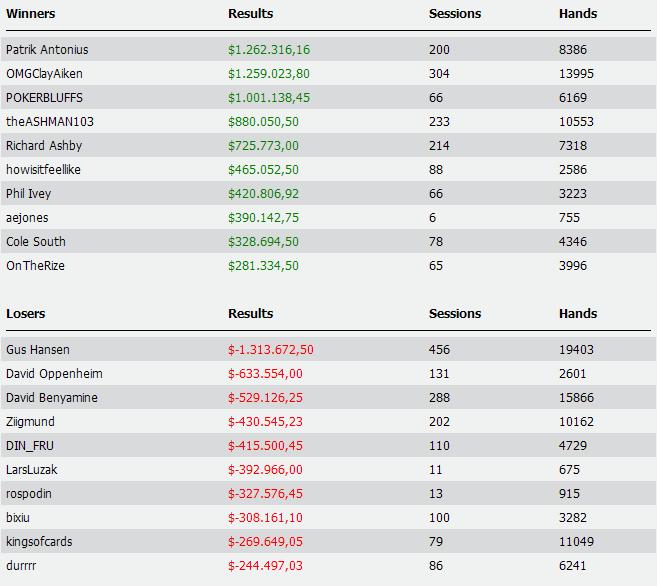Open David Benyamine entry
Viewport: 657px width, 586px height.
pyautogui.click(x=52, y=398)
